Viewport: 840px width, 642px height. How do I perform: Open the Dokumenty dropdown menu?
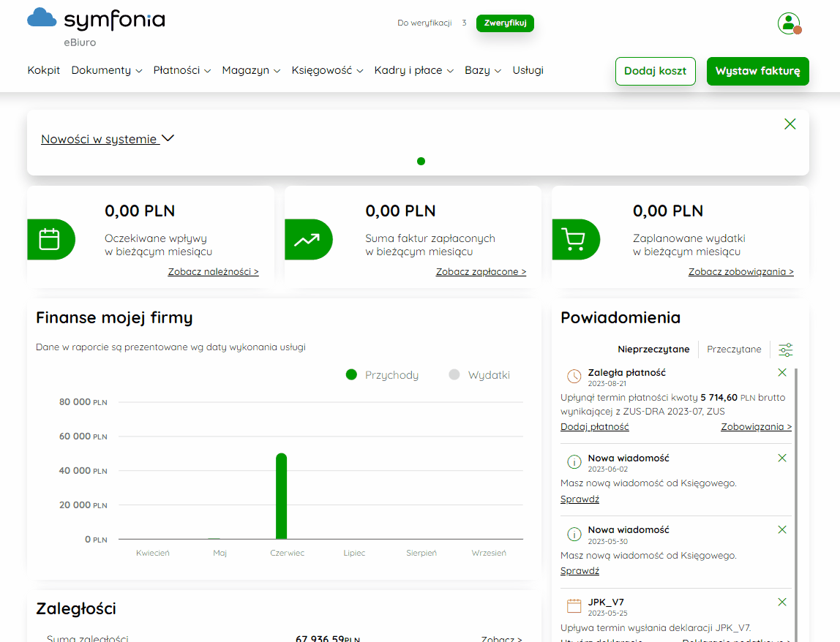[x=107, y=70]
